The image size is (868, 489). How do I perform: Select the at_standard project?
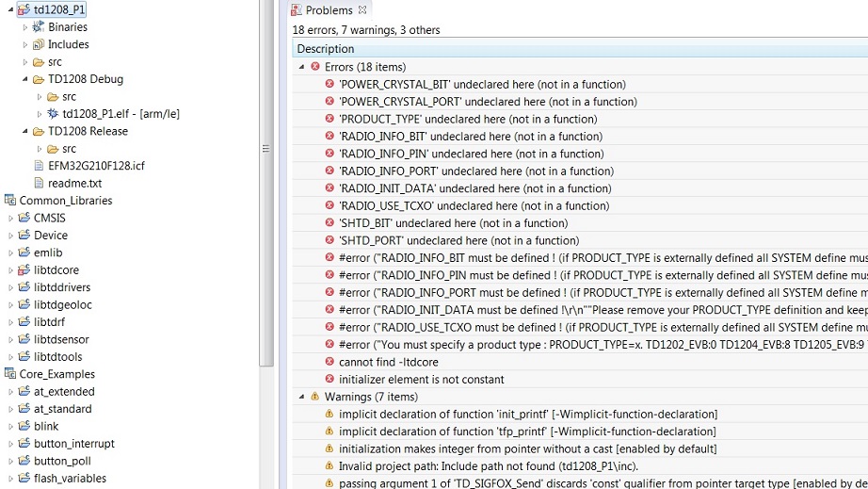coord(62,409)
